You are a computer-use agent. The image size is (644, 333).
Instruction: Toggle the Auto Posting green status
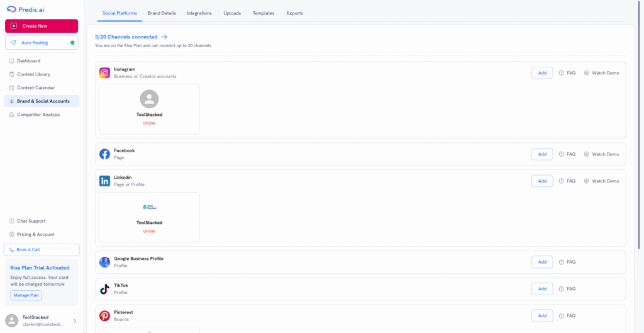(72, 43)
